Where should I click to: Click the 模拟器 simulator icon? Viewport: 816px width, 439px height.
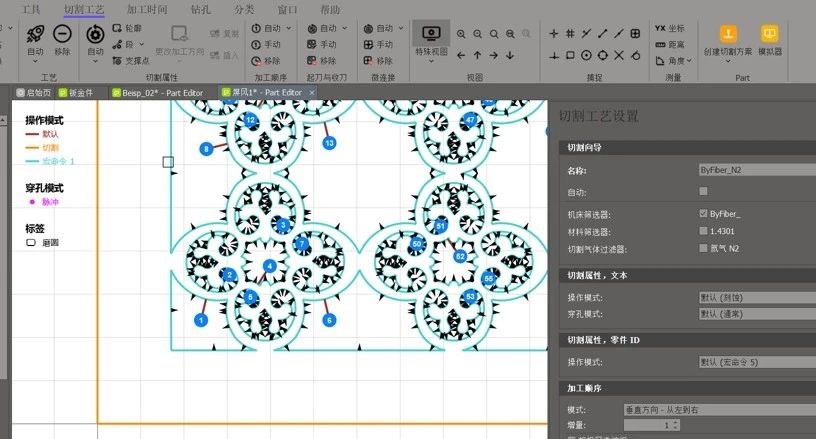[769, 39]
